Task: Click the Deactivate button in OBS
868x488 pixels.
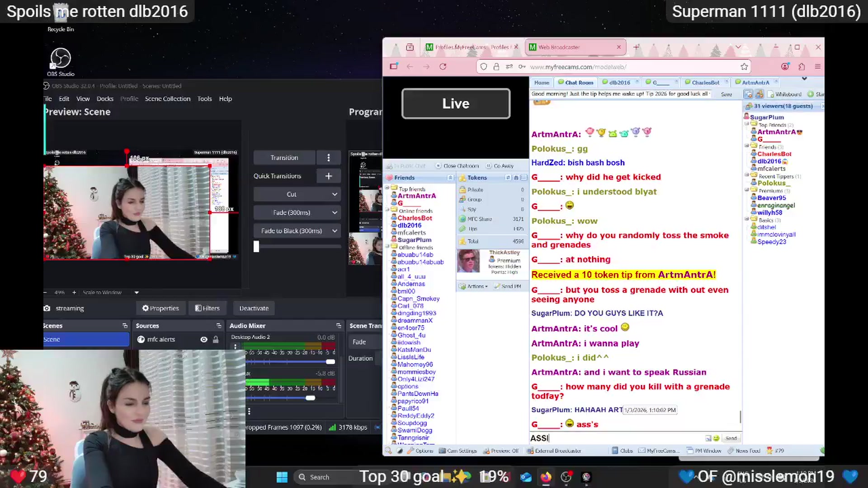Action: point(254,308)
